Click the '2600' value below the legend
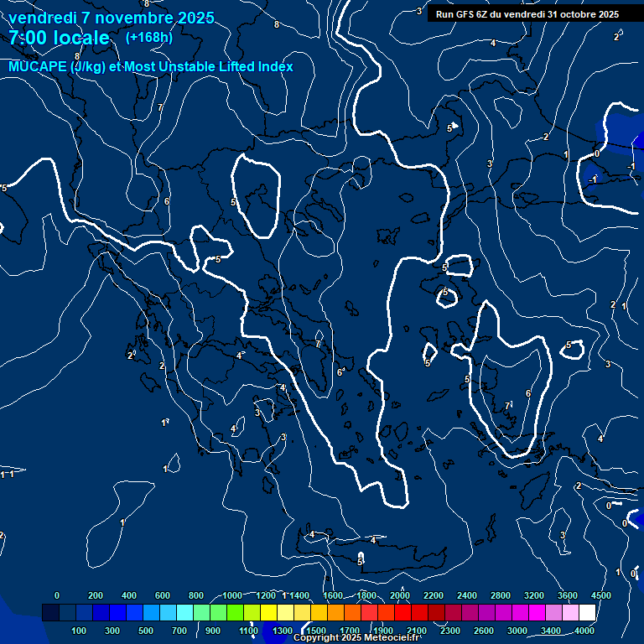Screen dimensions: 644x644 click(484, 631)
